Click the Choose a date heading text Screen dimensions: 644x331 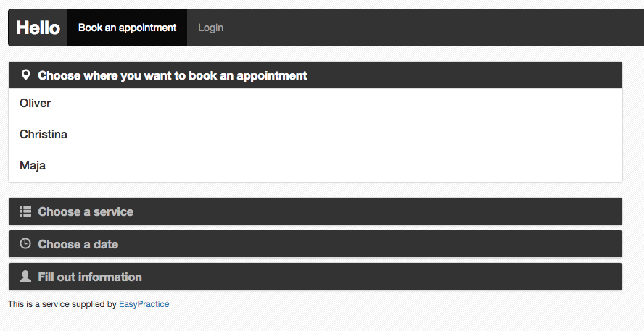78,244
